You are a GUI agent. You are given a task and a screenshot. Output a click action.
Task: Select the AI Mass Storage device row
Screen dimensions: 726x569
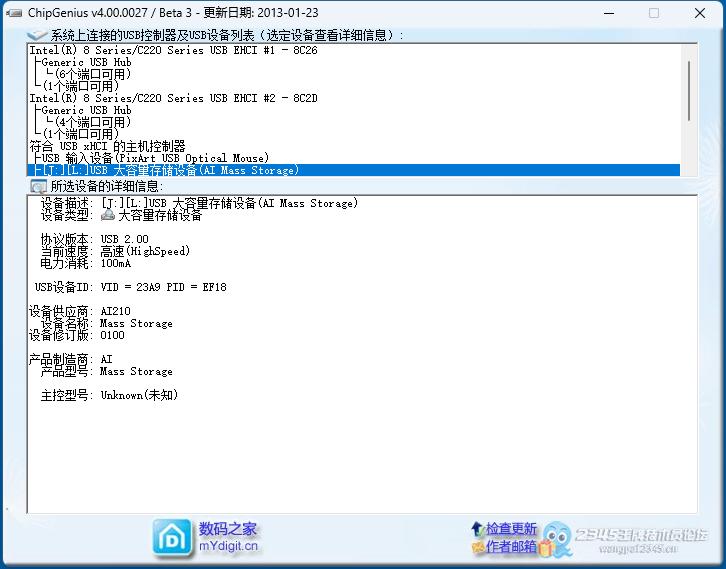(170, 171)
